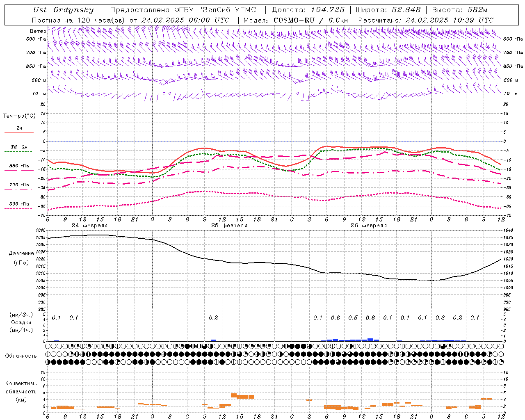Click the 0.6 precipitation value
The image size is (525, 420).
[x=336, y=317]
